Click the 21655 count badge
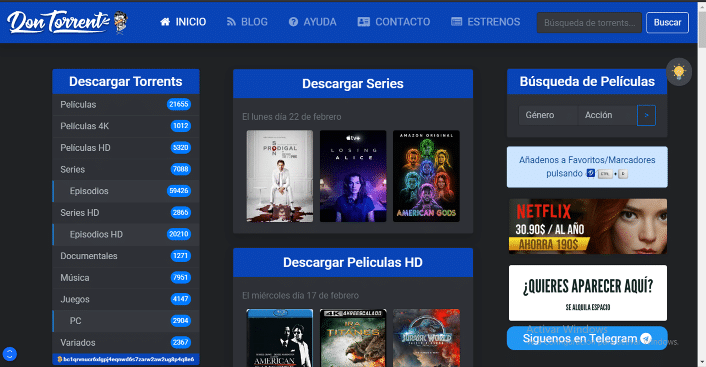Viewport: 706px width, 367px height. 179,104
